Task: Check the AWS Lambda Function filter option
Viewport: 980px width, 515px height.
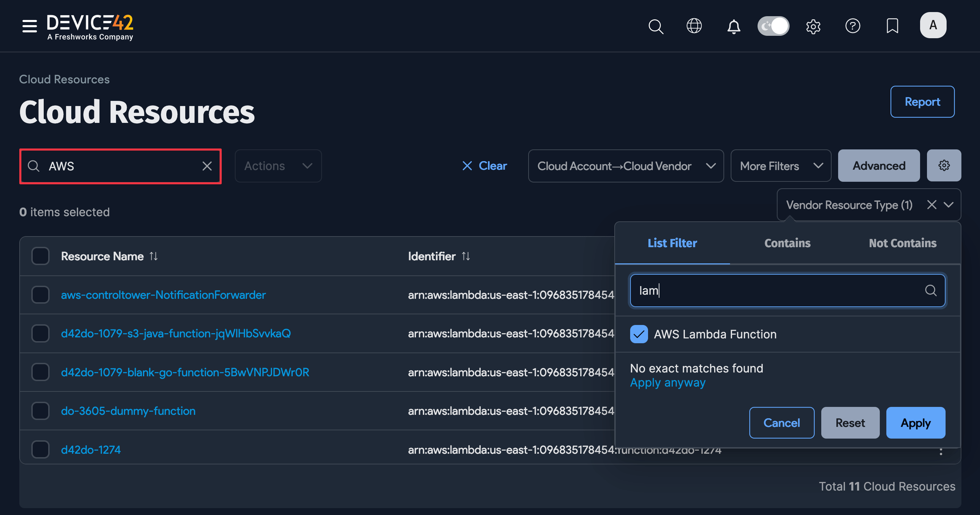Action: 639,334
